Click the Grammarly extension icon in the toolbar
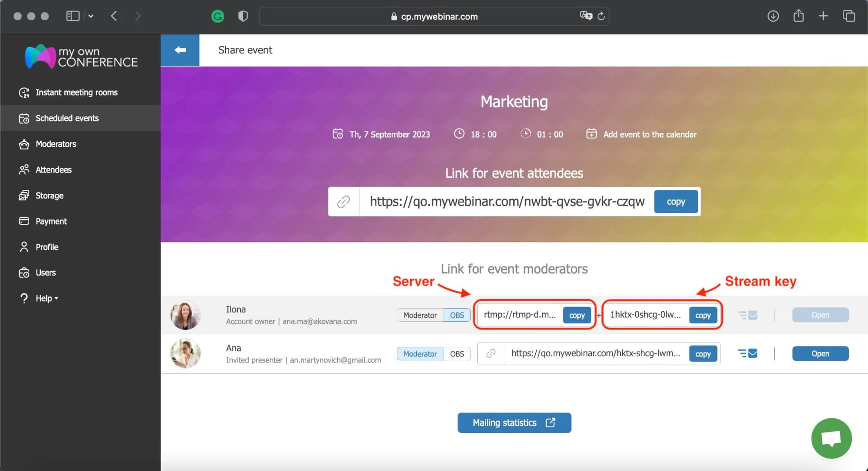The height and width of the screenshot is (471, 868). (217, 17)
